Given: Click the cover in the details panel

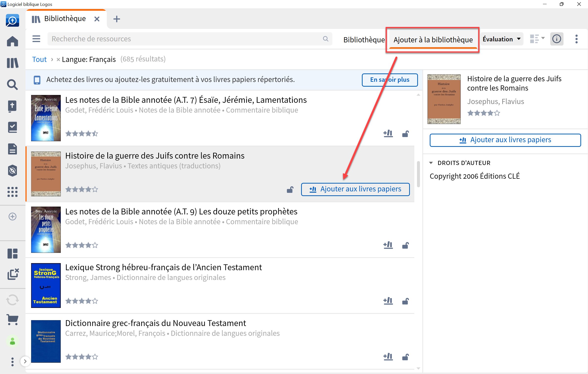Looking at the screenshot, I should click(444, 99).
